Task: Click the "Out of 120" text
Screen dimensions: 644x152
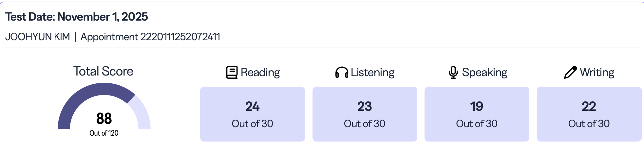Action: point(104,133)
